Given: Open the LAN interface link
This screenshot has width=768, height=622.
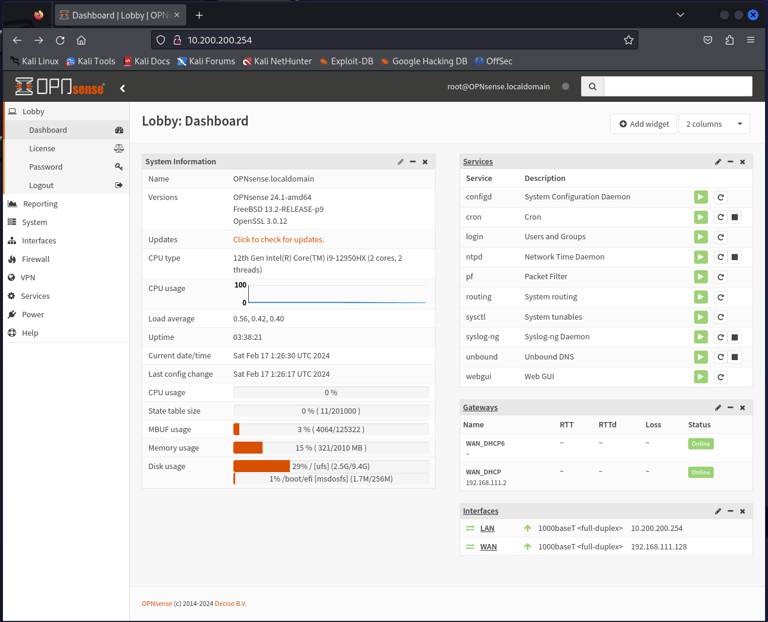Looking at the screenshot, I should coord(487,528).
